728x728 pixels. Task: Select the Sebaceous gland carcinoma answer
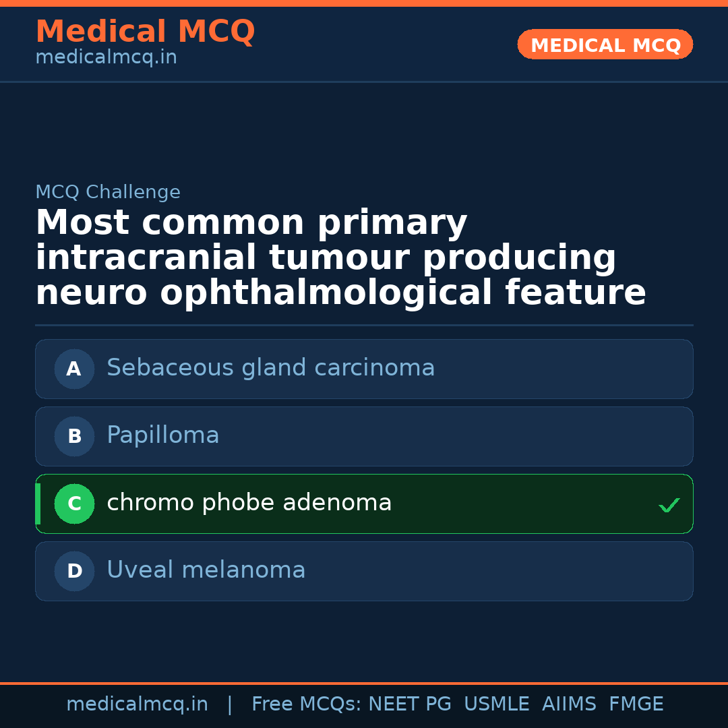point(270,368)
